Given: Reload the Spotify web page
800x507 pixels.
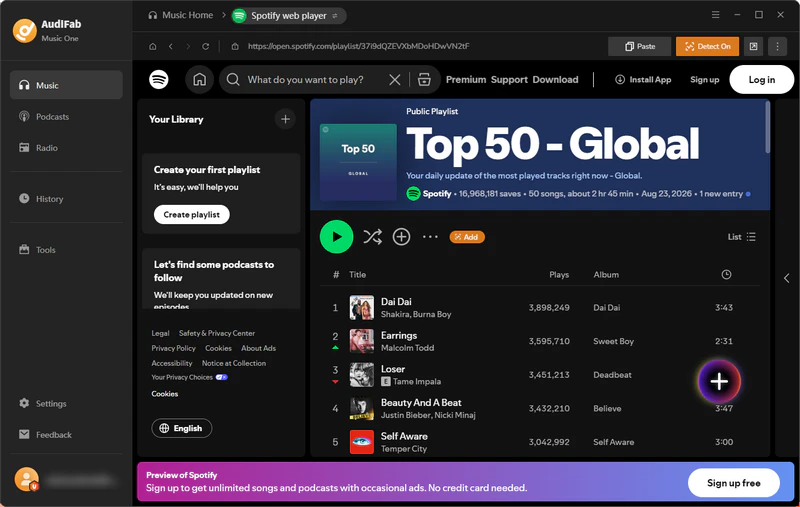Looking at the screenshot, I should click(x=205, y=46).
